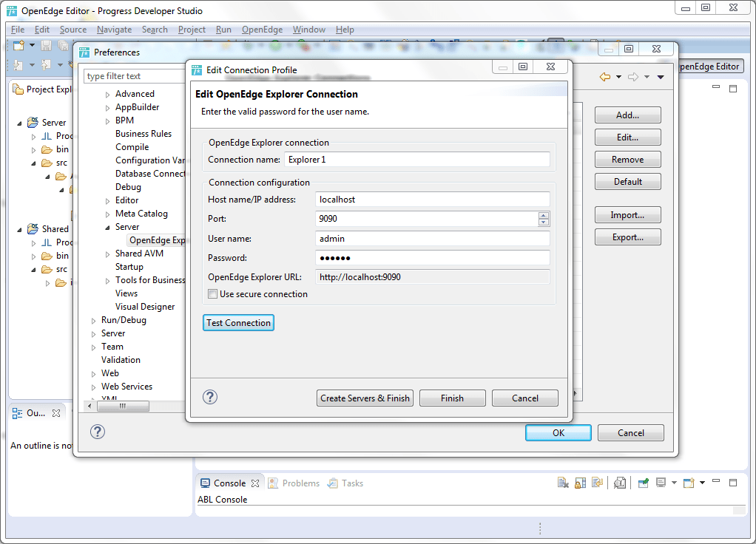
Task: Close the Console tab with its X
Action: (x=255, y=483)
